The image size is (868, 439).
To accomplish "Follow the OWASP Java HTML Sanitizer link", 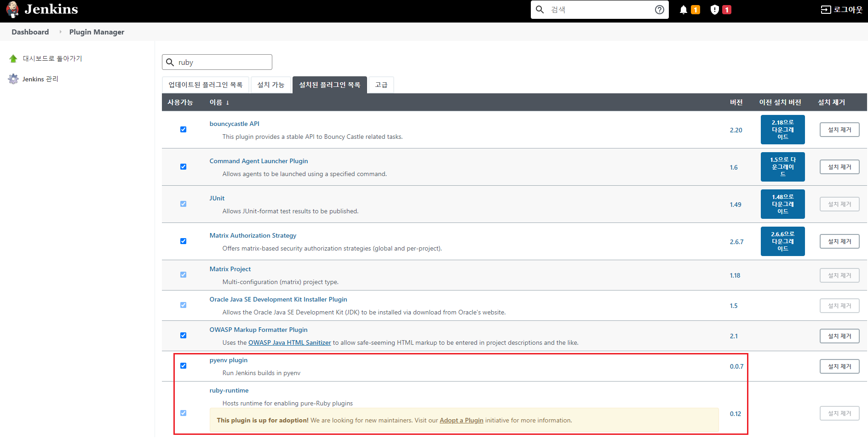I will click(290, 342).
